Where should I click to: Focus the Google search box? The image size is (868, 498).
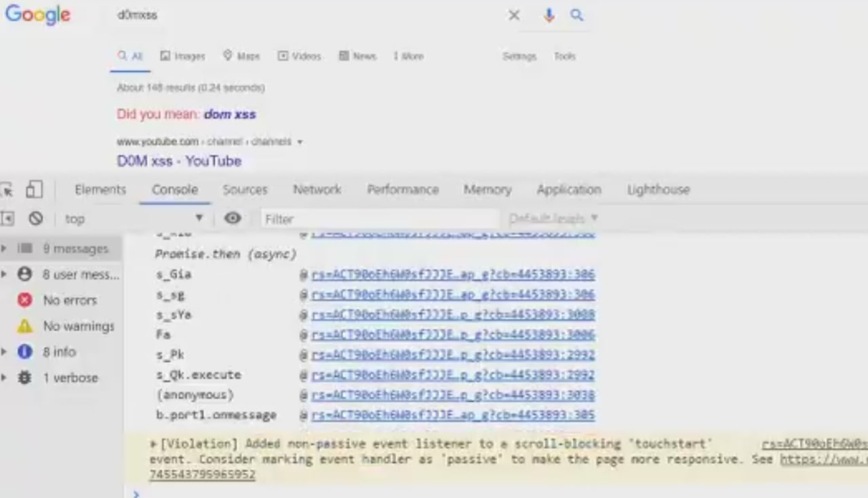pyautogui.click(x=309, y=15)
